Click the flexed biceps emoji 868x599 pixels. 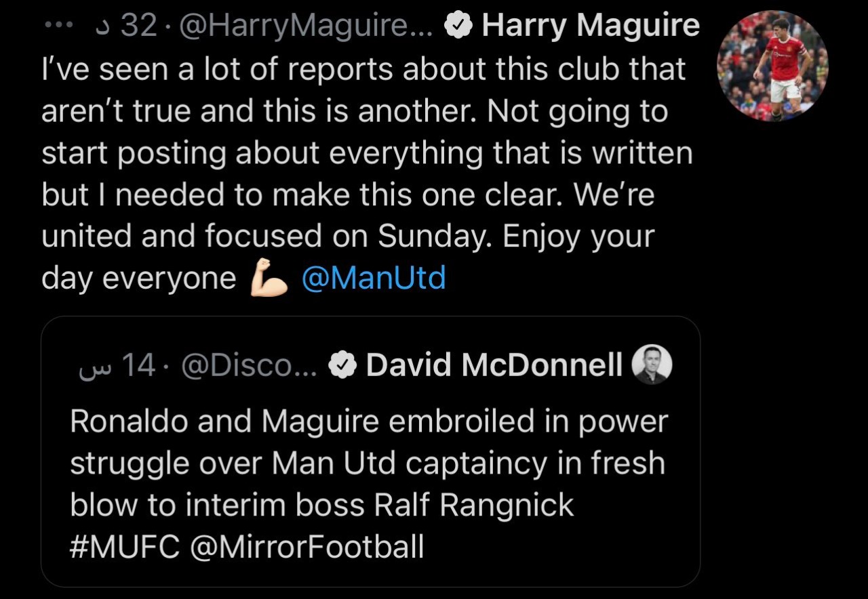[269, 279]
